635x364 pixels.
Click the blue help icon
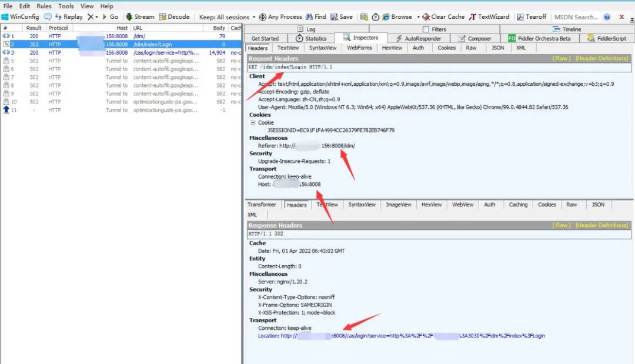tap(607, 16)
